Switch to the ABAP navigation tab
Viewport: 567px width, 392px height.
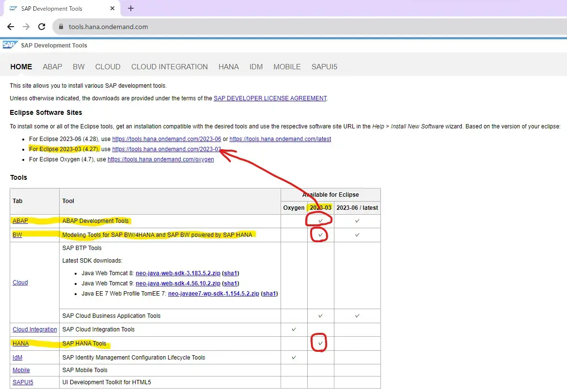tap(52, 67)
